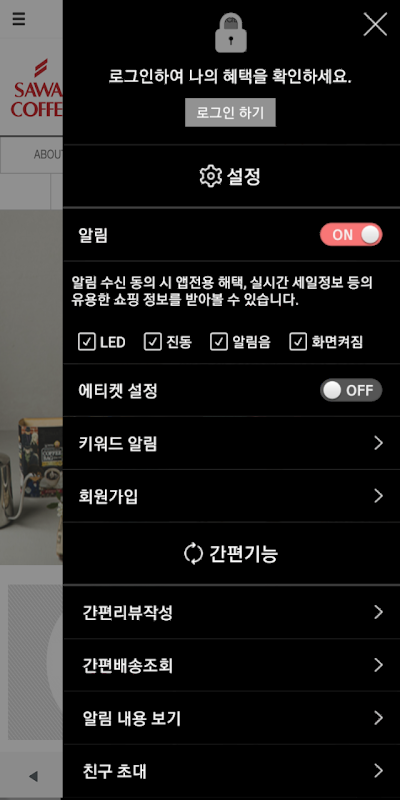Tap the padlock login icon
The width and height of the screenshot is (400, 800).
click(x=231, y=33)
